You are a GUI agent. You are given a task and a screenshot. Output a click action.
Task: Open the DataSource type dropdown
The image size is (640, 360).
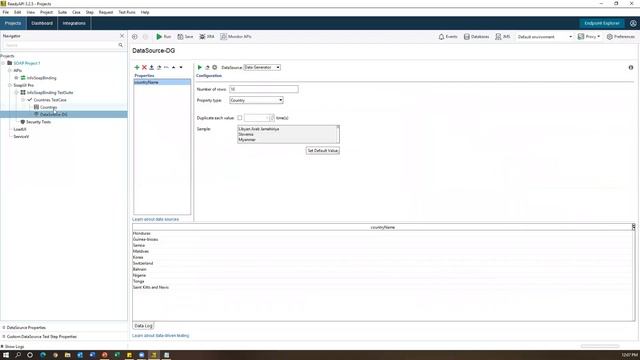point(262,67)
